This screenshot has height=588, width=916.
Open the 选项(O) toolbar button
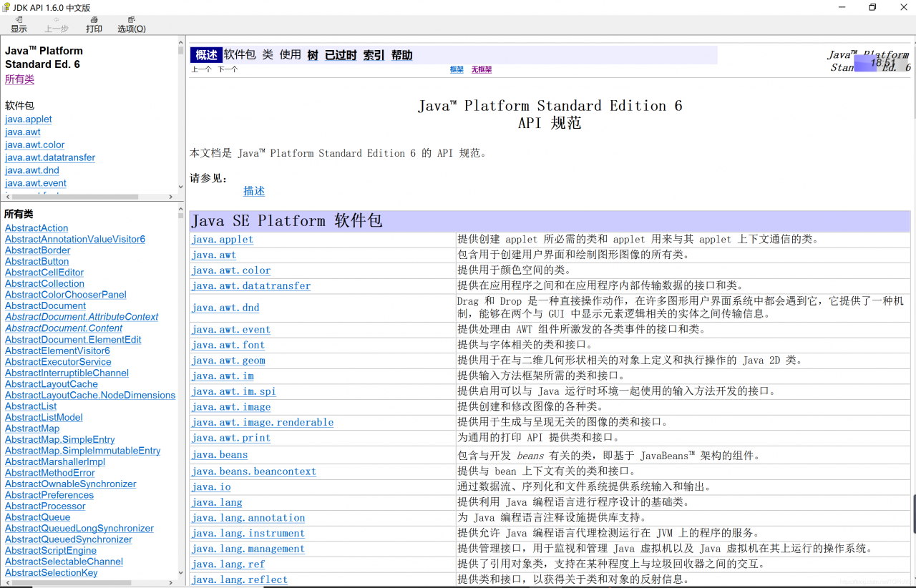132,25
